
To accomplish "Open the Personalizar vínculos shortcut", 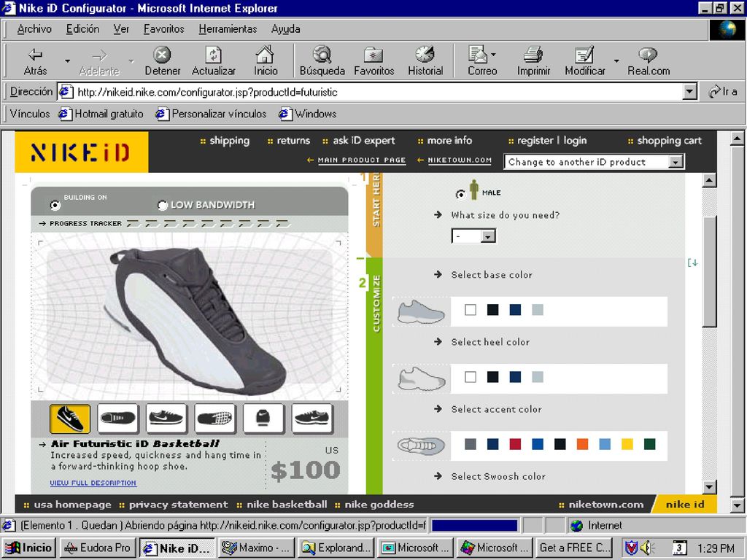I will click(211, 114).
